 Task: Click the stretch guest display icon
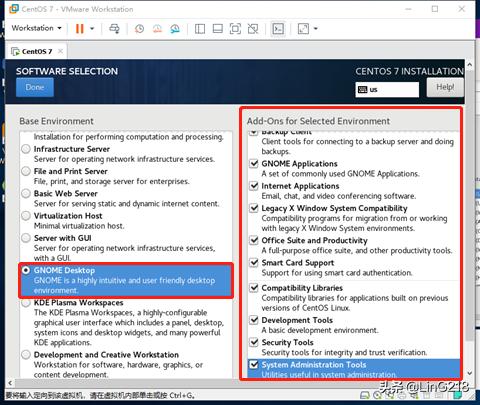[303, 29]
